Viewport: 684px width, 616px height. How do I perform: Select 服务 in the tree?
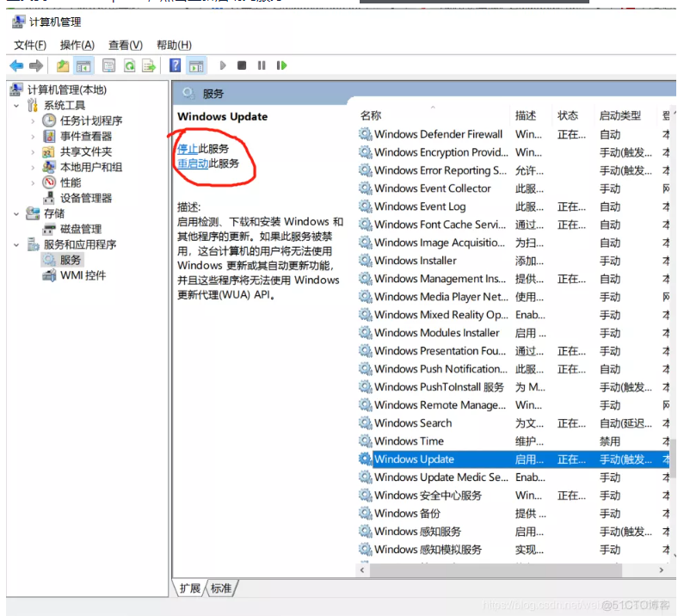click(x=71, y=260)
